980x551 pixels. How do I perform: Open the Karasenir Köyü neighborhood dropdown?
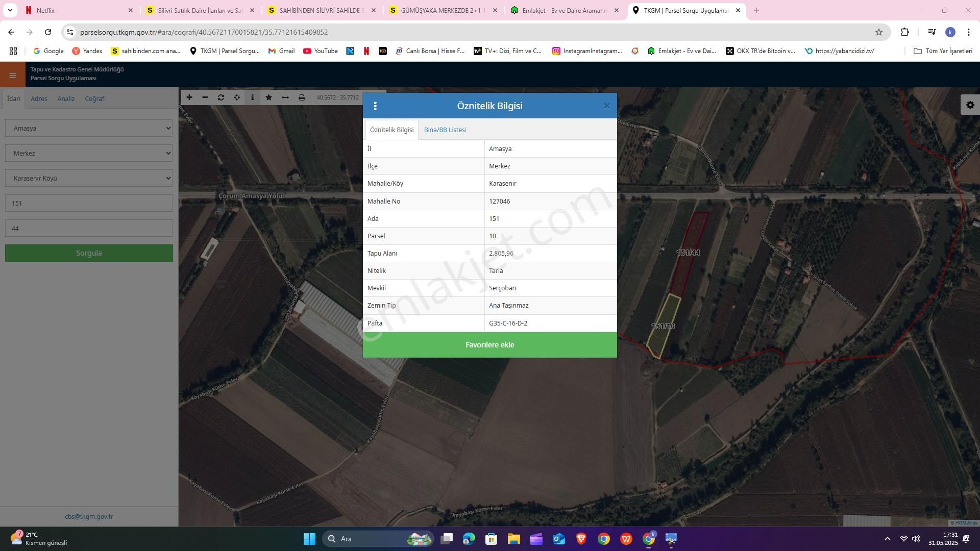coord(89,178)
